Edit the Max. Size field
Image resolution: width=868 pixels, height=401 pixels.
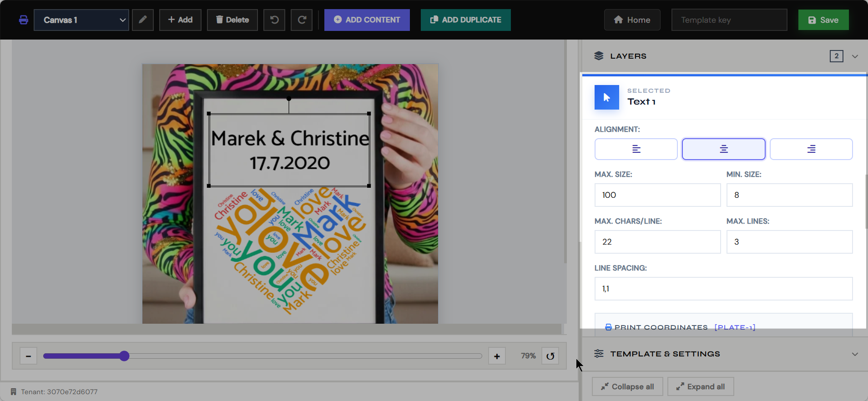[658, 195]
